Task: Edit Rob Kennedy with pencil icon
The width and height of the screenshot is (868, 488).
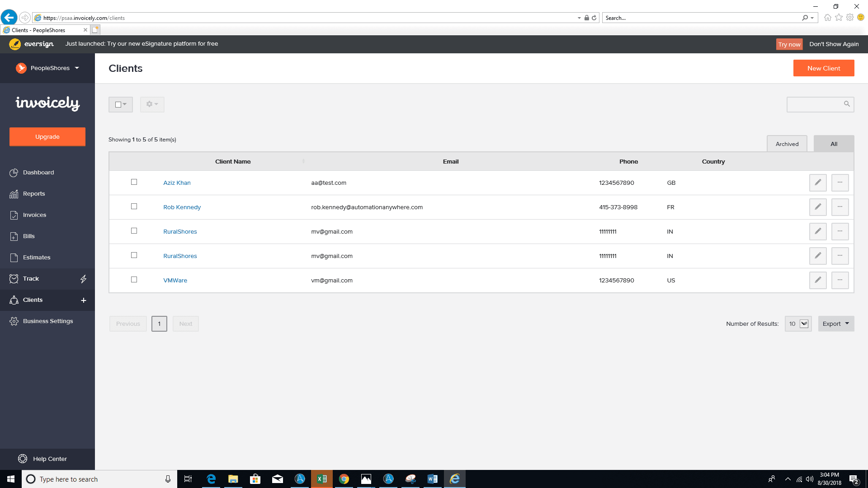Action: pos(818,207)
